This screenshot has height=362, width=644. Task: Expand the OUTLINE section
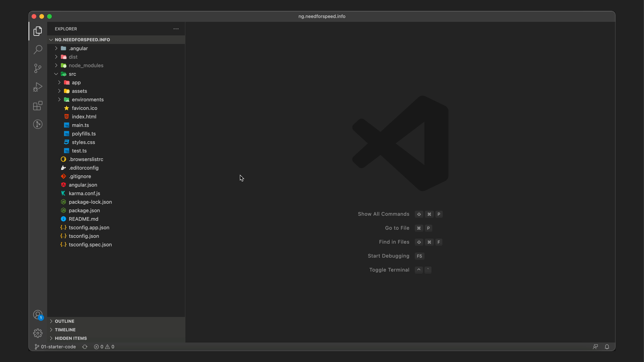pyautogui.click(x=116, y=321)
